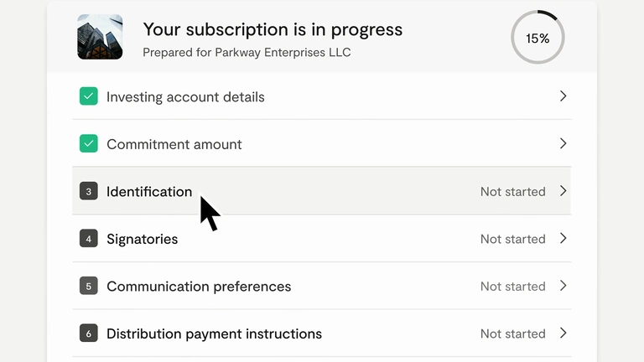This screenshot has height=362, width=644.
Task: Expand Commitment amount chevron arrow
Action: [563, 144]
